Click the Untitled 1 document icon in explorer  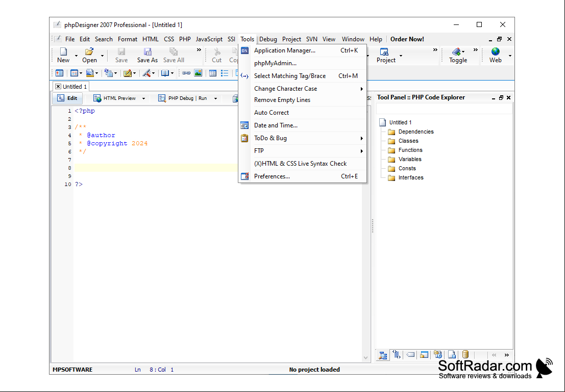point(383,122)
